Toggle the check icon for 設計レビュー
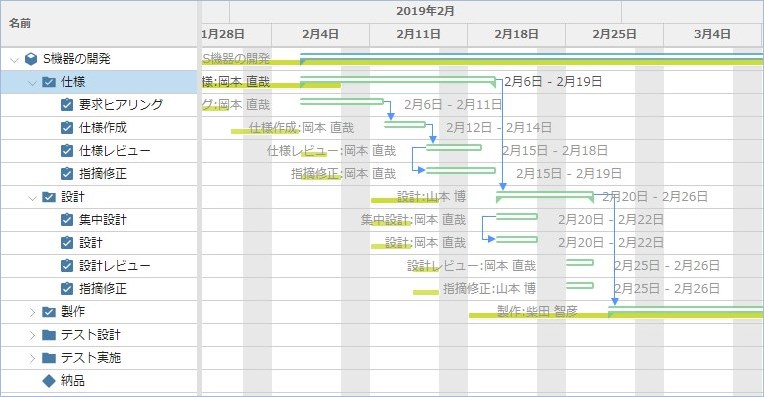764x397 pixels. 67,265
